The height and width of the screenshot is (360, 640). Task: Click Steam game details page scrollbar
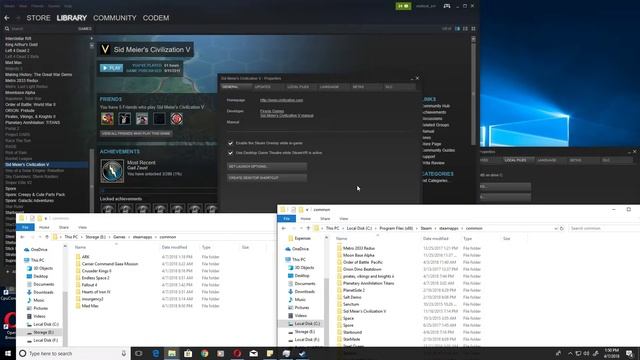pos(473,92)
